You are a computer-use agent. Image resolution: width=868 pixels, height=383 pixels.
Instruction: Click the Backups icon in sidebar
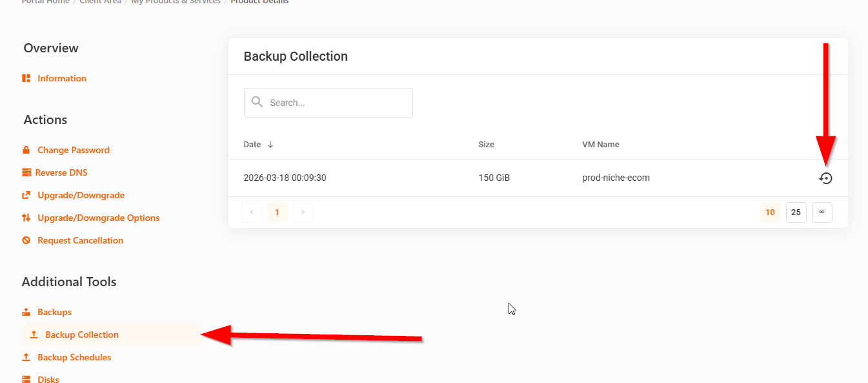[x=26, y=312]
